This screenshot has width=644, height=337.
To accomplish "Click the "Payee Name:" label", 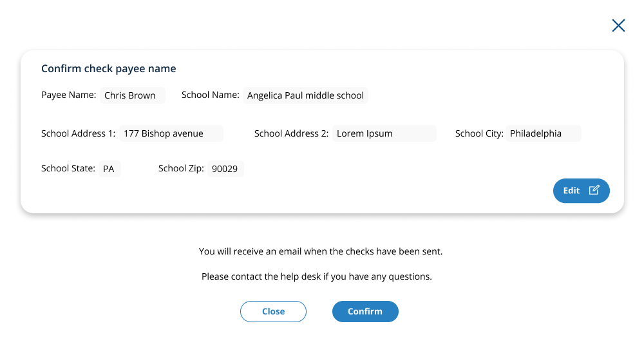I will [x=69, y=95].
